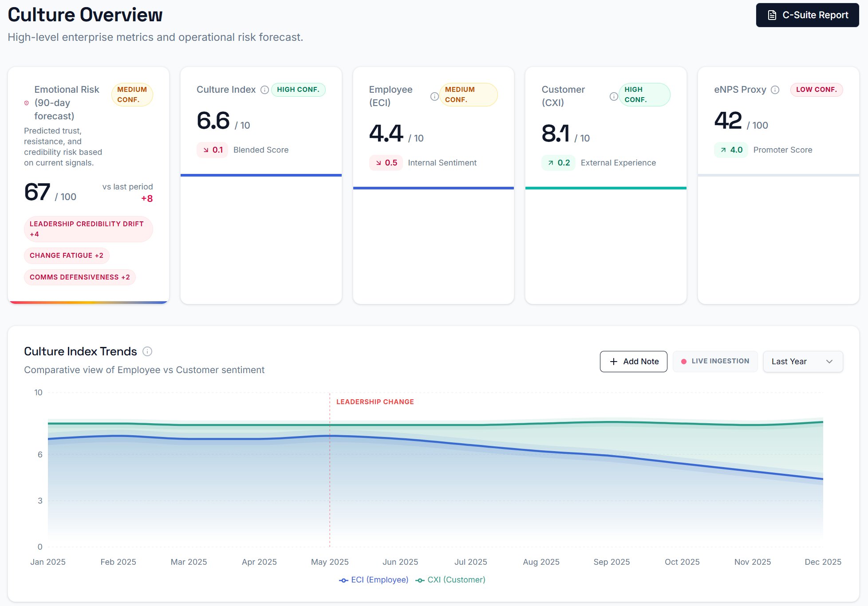Open the C-Suite Report
Image resolution: width=868 pixels, height=606 pixels.
(x=807, y=15)
